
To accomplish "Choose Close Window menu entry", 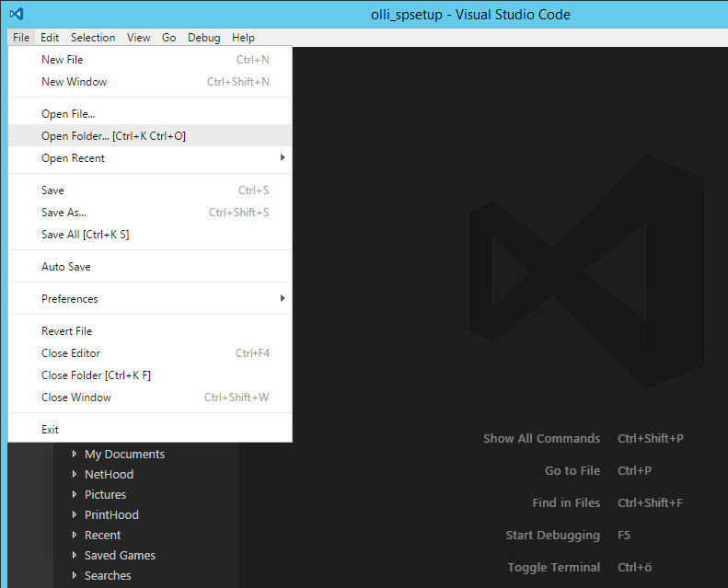I will (x=150, y=398).
